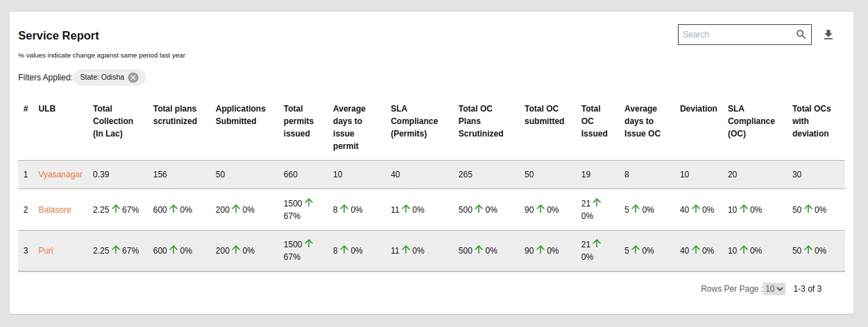
Task: Remove the State: Odisha filter chip
Action: [x=133, y=78]
